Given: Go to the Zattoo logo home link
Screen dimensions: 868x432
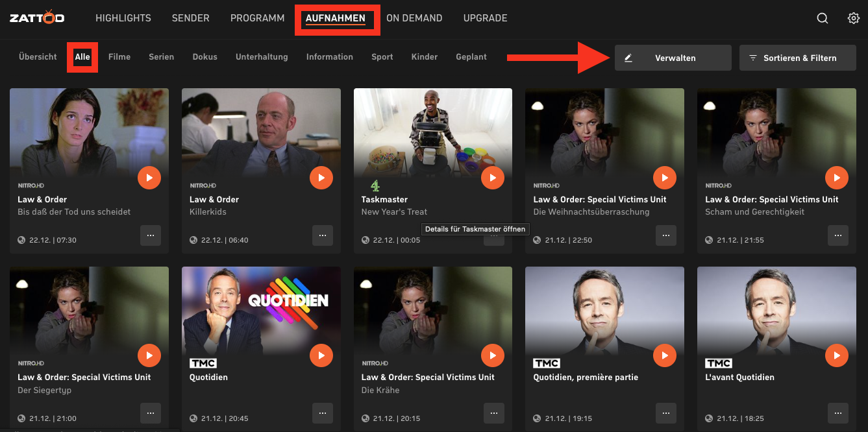Looking at the screenshot, I should 37,18.
